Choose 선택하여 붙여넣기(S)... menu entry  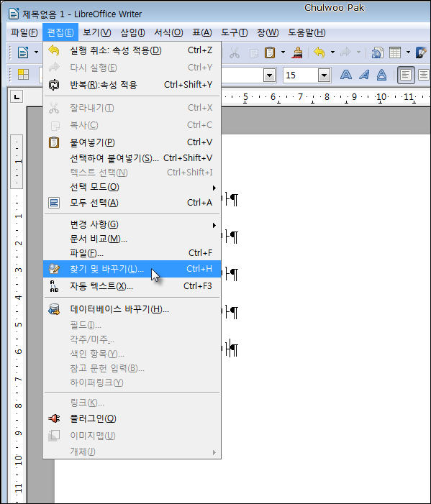[x=132, y=158]
